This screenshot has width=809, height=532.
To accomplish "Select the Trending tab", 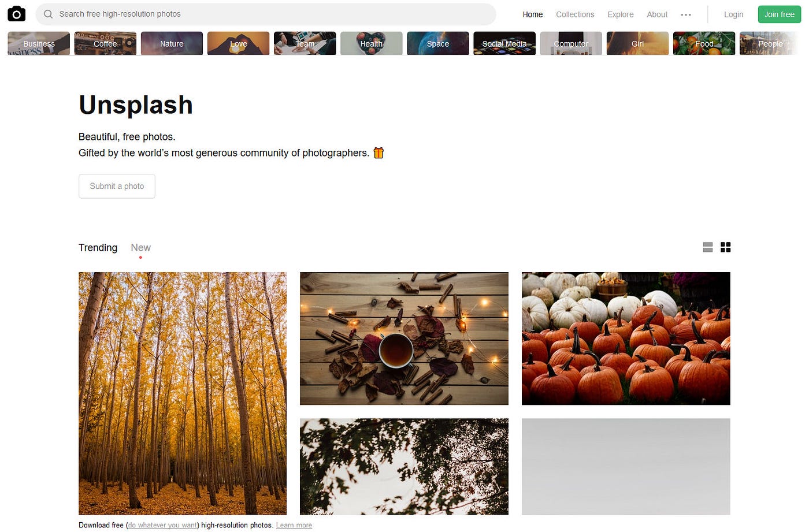I will (x=98, y=247).
